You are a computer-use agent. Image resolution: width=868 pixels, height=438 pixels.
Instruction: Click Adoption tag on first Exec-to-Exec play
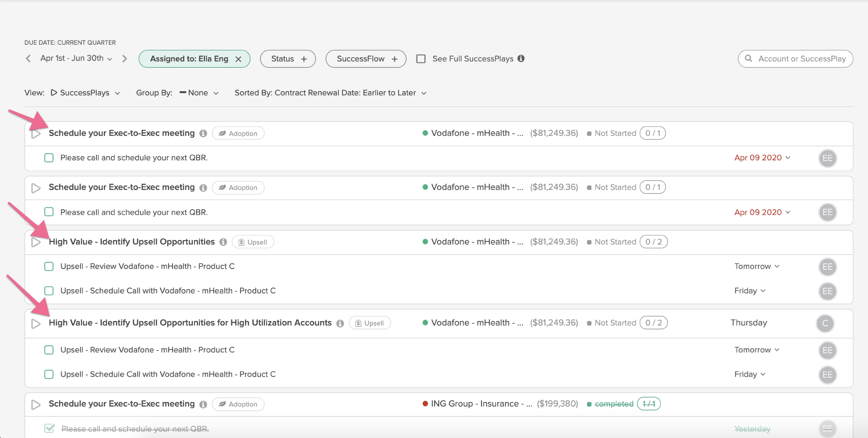pyautogui.click(x=238, y=133)
